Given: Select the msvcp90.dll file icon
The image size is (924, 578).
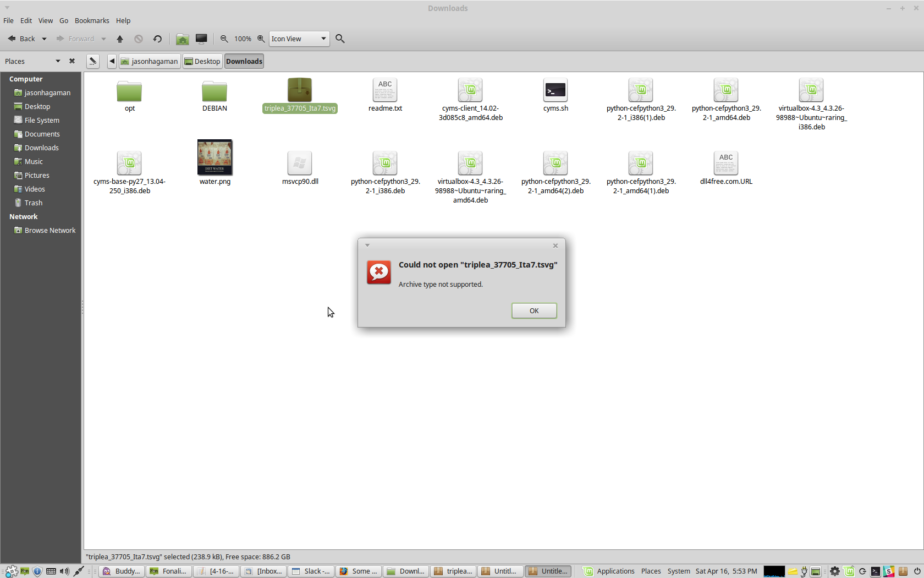Looking at the screenshot, I should tap(300, 163).
